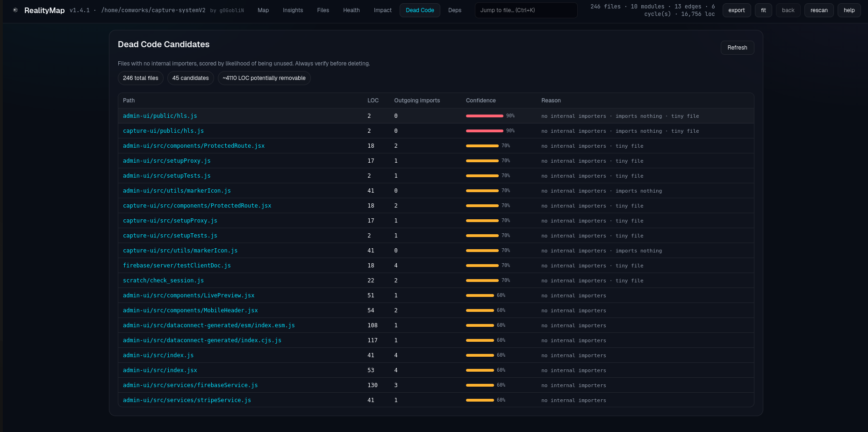Open the Impact tab
This screenshot has height=432, width=868.
pos(383,10)
